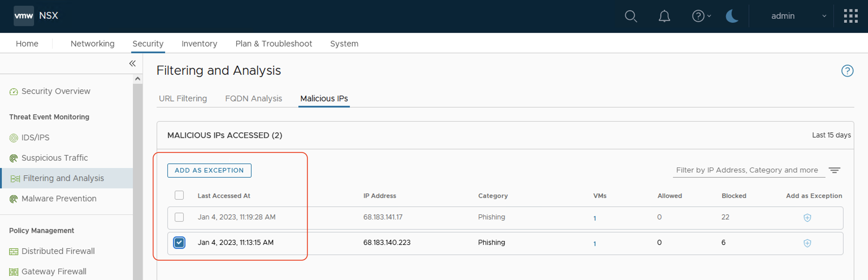Open Security Overview page
Screen dimensions: 868x280
pyautogui.click(x=56, y=91)
